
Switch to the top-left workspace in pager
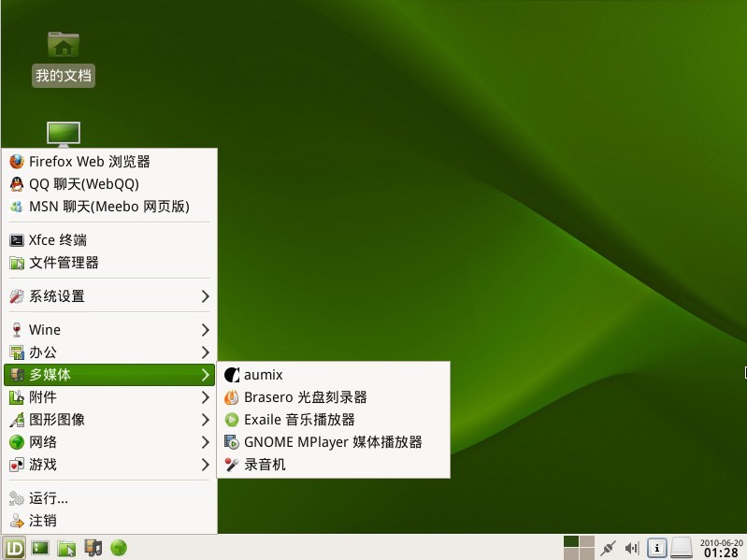[571, 541]
